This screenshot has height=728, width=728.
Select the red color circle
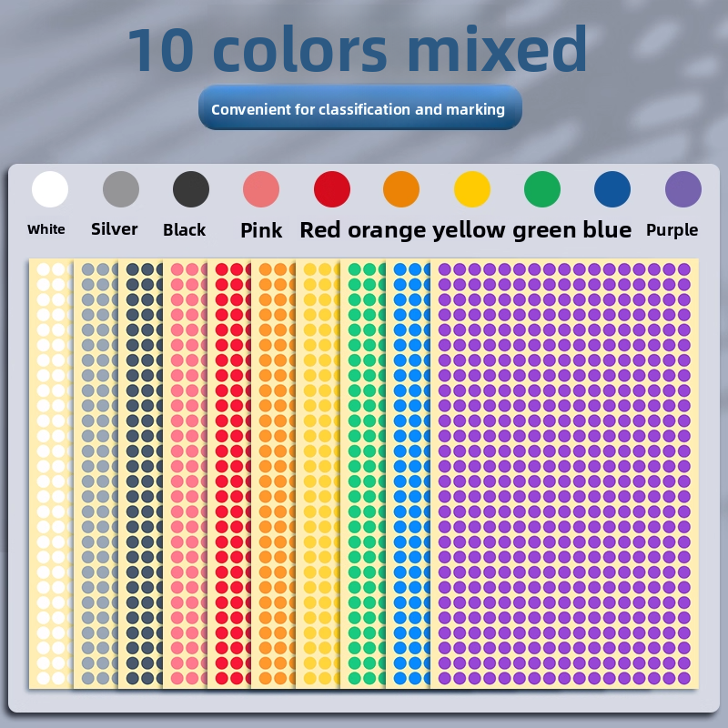pyautogui.click(x=332, y=189)
